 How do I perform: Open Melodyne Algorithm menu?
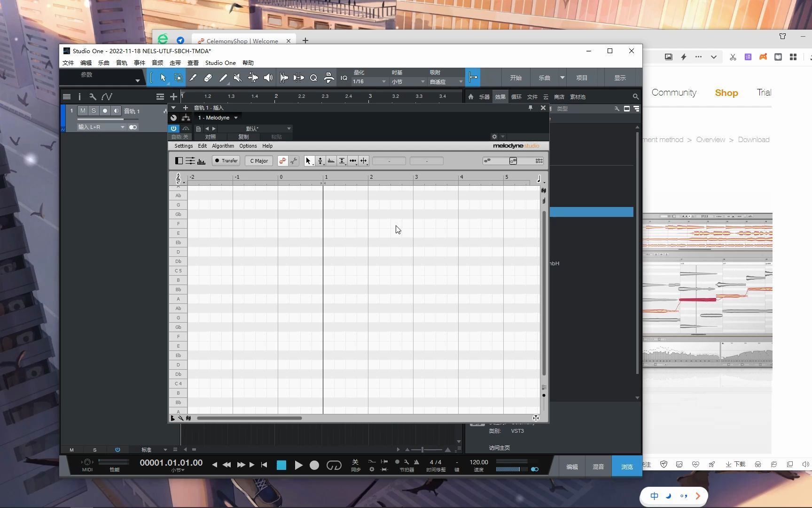pos(223,146)
